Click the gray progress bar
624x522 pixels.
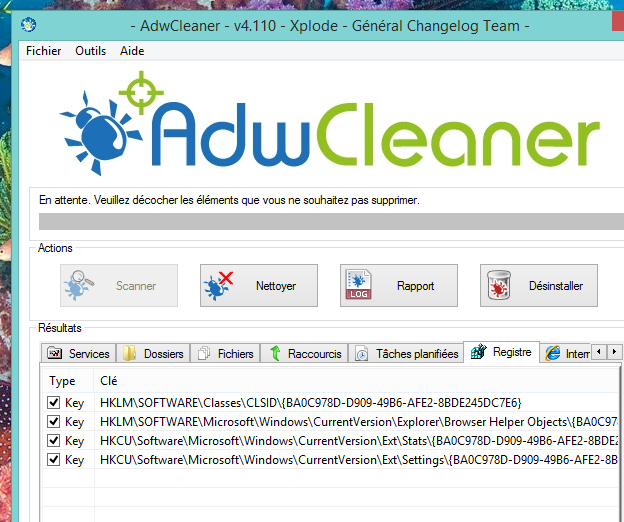click(331, 221)
